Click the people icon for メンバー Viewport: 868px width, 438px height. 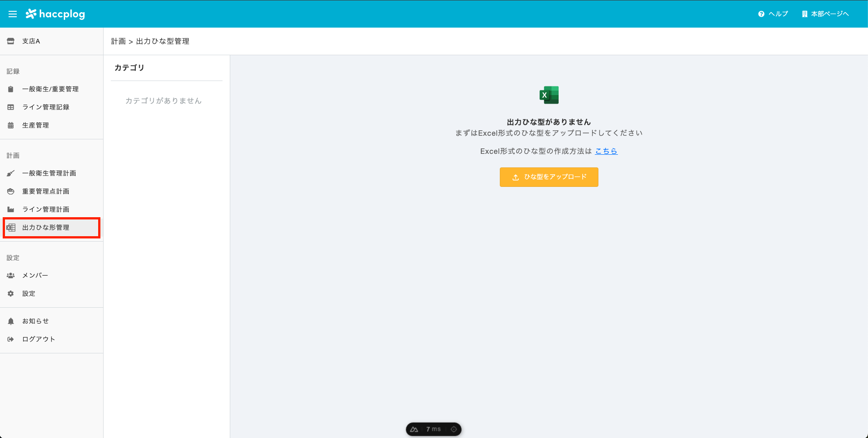[11, 276]
